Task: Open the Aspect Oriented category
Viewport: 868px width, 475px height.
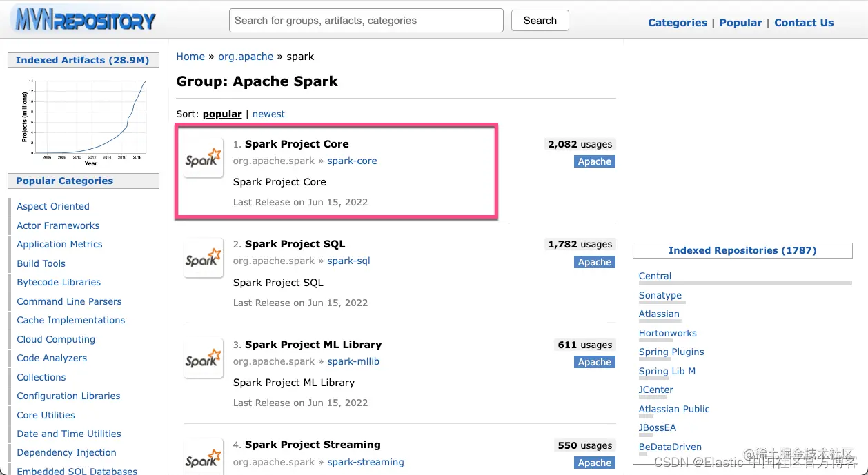Action: (x=53, y=206)
